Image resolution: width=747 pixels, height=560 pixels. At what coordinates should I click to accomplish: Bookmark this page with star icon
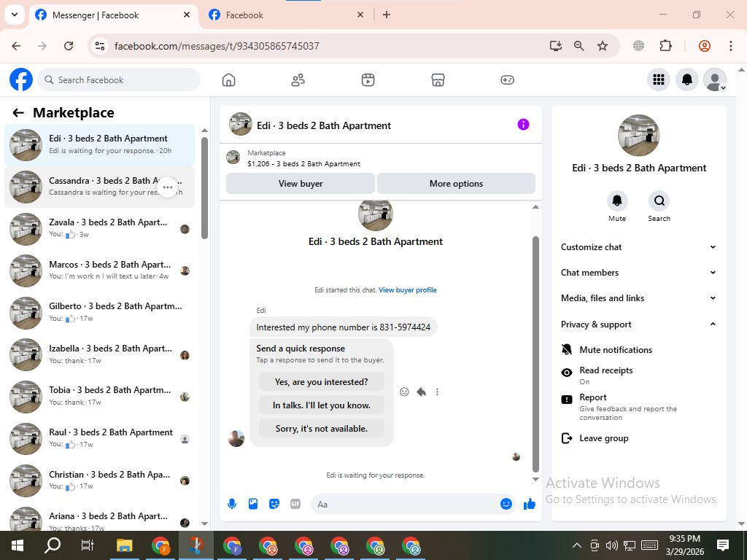click(602, 46)
